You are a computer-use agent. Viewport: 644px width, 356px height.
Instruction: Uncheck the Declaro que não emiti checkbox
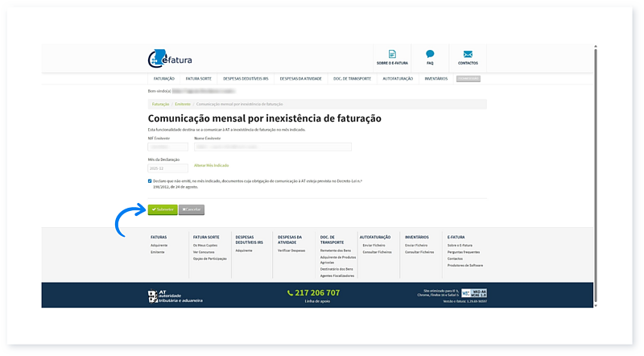click(x=150, y=181)
